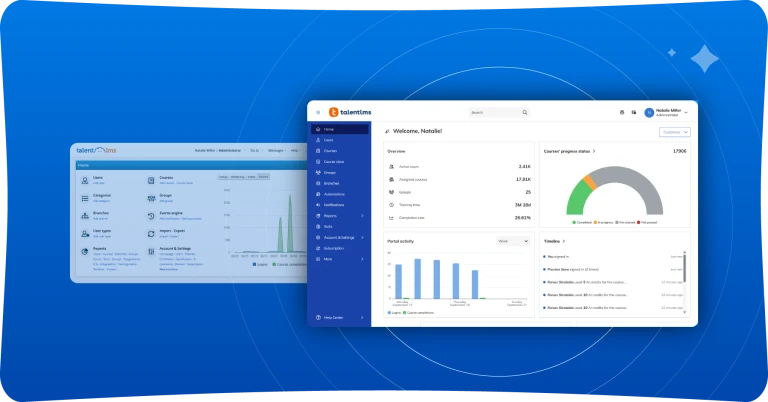Open the Natalie Miller profile dropdown
Image resolution: width=768 pixels, height=402 pixels.
coord(686,112)
